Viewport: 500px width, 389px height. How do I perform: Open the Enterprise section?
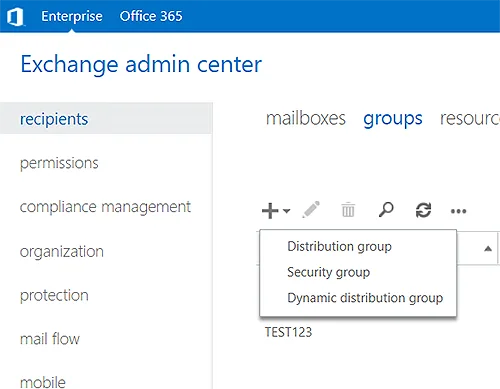(72, 16)
